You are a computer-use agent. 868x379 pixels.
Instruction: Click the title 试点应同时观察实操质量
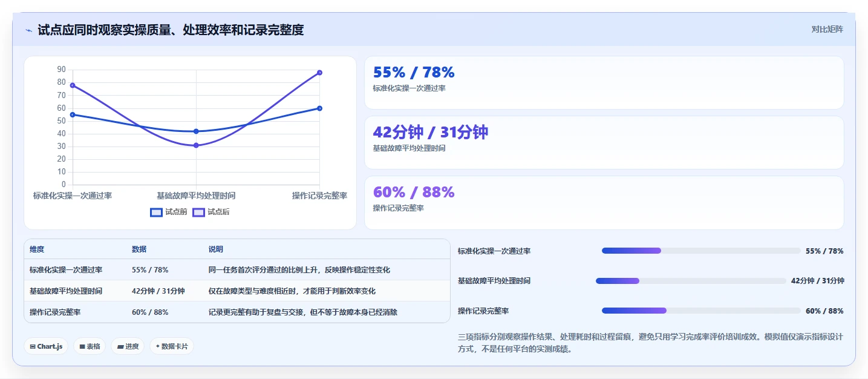[171, 30]
